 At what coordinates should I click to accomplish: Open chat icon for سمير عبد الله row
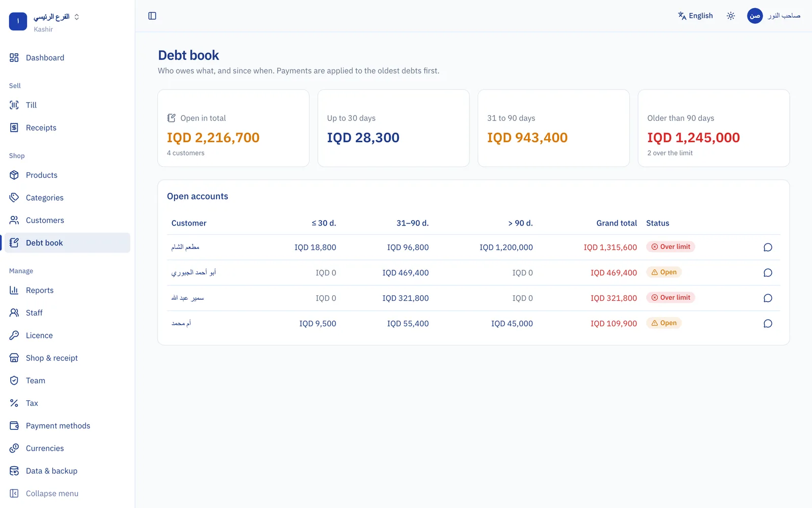tap(768, 298)
